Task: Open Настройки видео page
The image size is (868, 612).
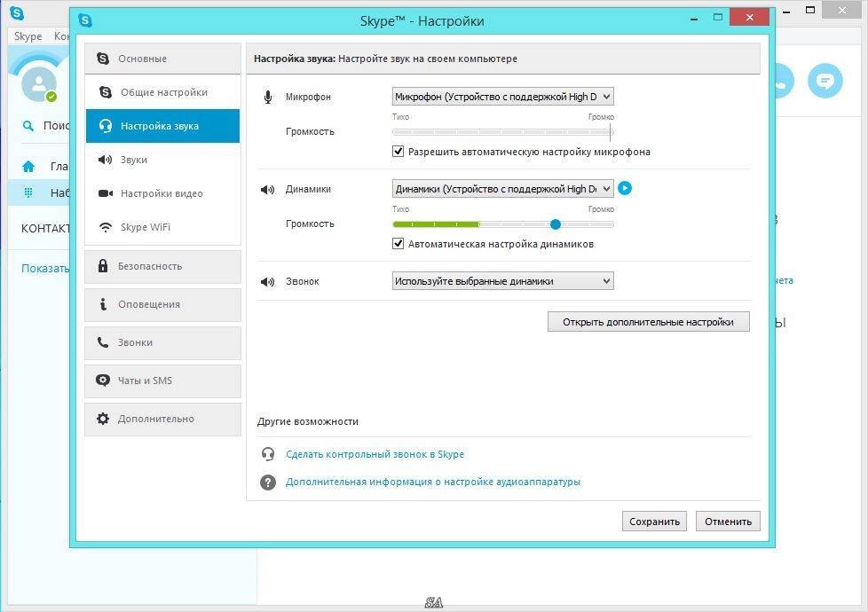Action: click(x=162, y=193)
